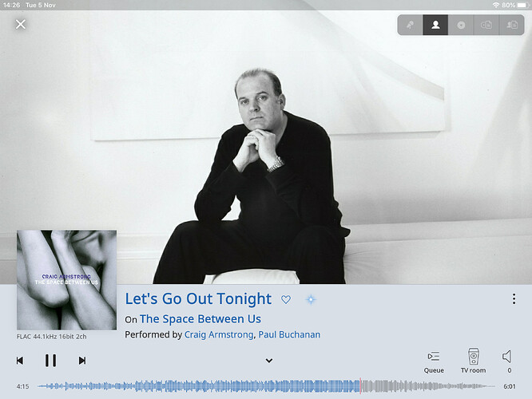The image size is (532, 399).
Task: Switch to the album disc view
Action: pos(461,25)
